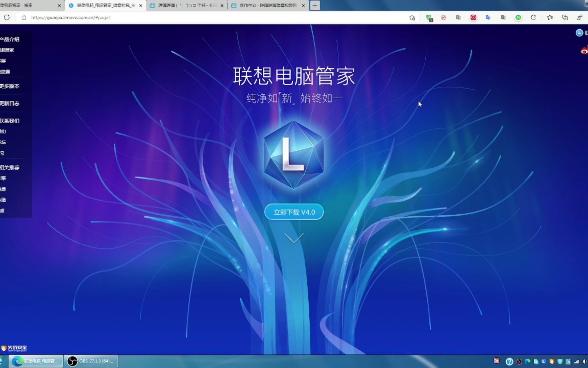Open a new tab with plus button
588x368 pixels.
[315, 5]
